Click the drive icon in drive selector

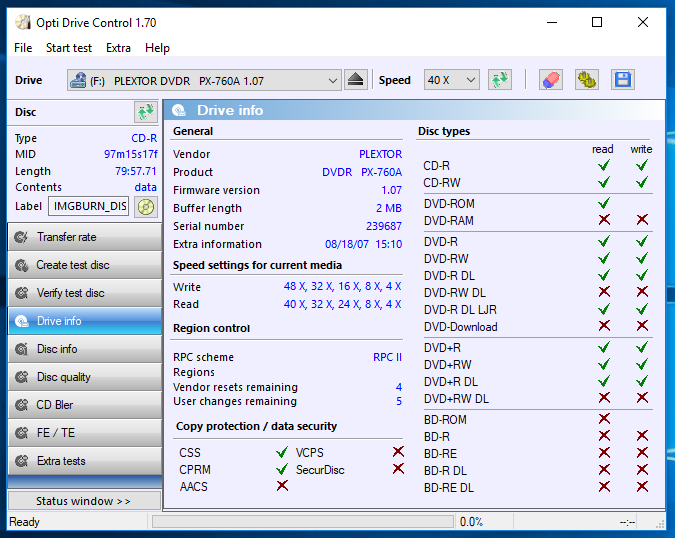78,80
